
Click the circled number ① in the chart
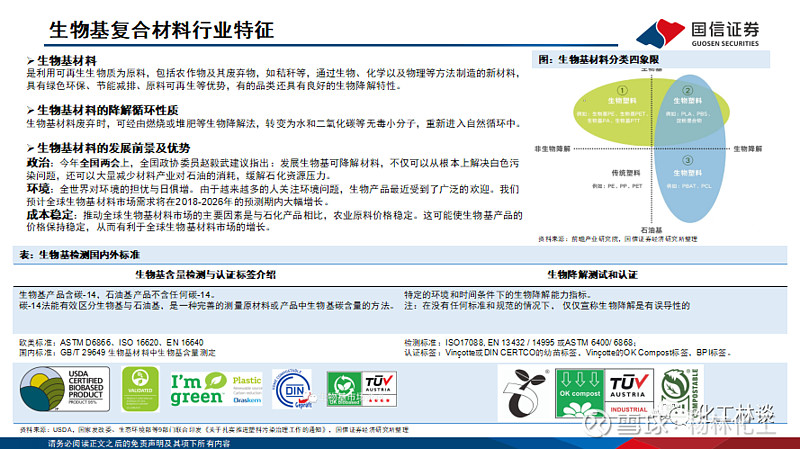622,90
